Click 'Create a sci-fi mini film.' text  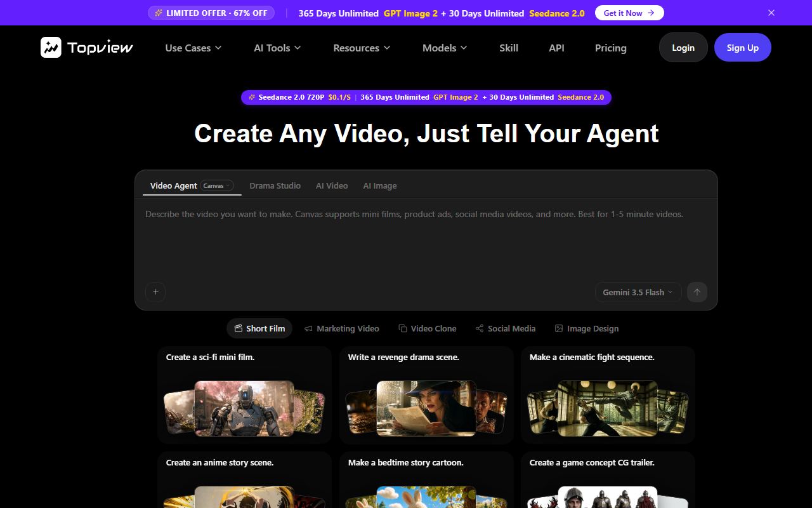(210, 357)
